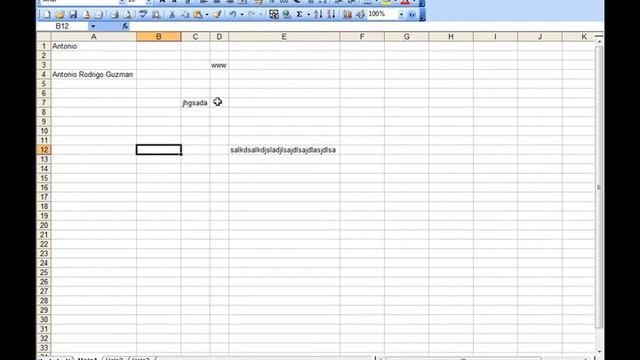The image size is (640, 360).
Task: Click the selected cell B12
Action: coord(159,150)
